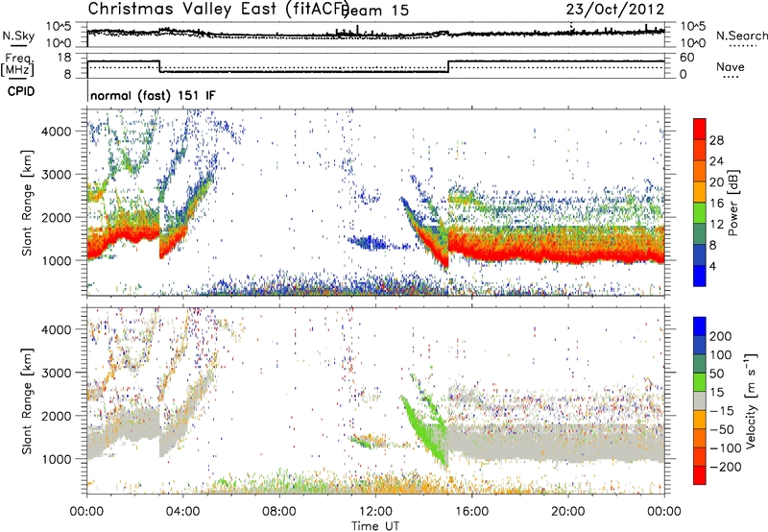
Task: Select the 200 label on Velocity colorbar
Action: 721,336
